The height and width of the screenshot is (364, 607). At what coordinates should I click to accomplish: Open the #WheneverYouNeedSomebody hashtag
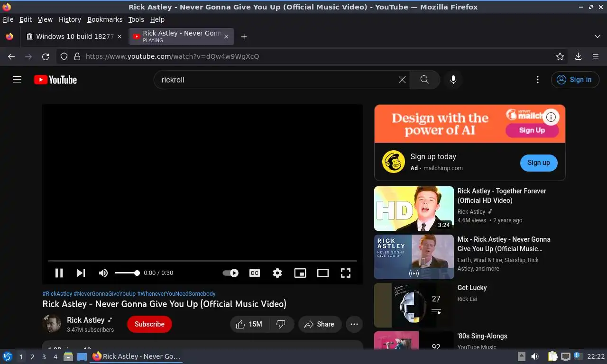176,294
